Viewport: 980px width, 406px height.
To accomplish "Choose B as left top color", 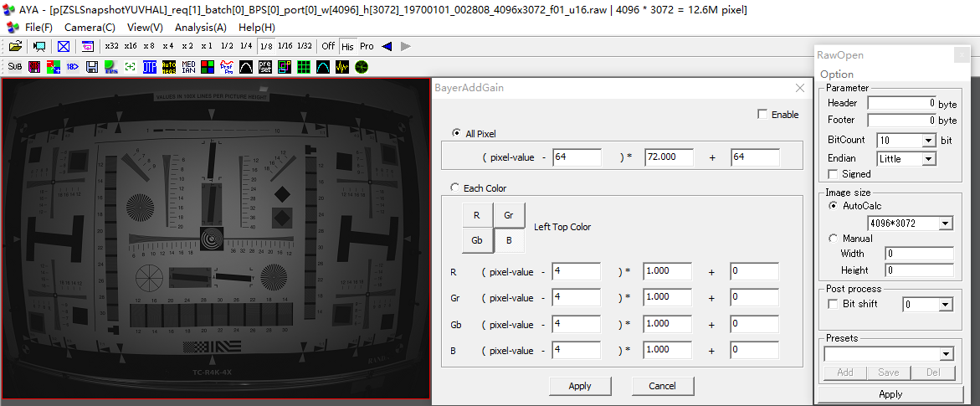I will pos(510,241).
